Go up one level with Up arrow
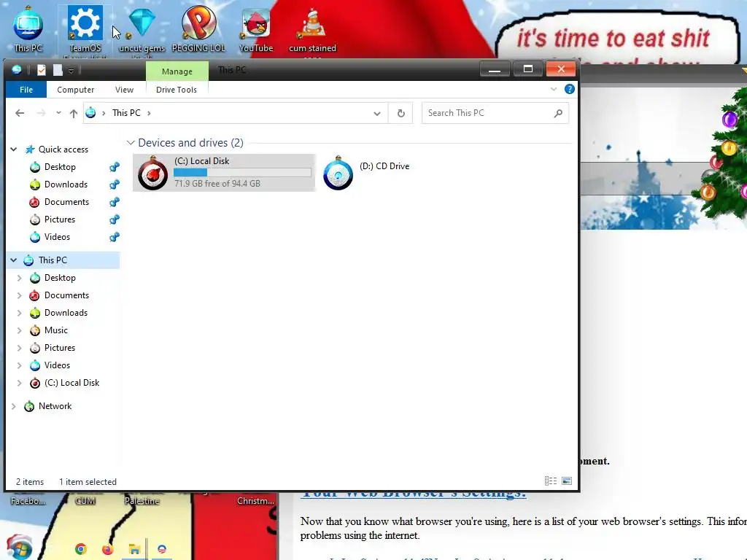Screen dimensions: 747x560 (74, 113)
